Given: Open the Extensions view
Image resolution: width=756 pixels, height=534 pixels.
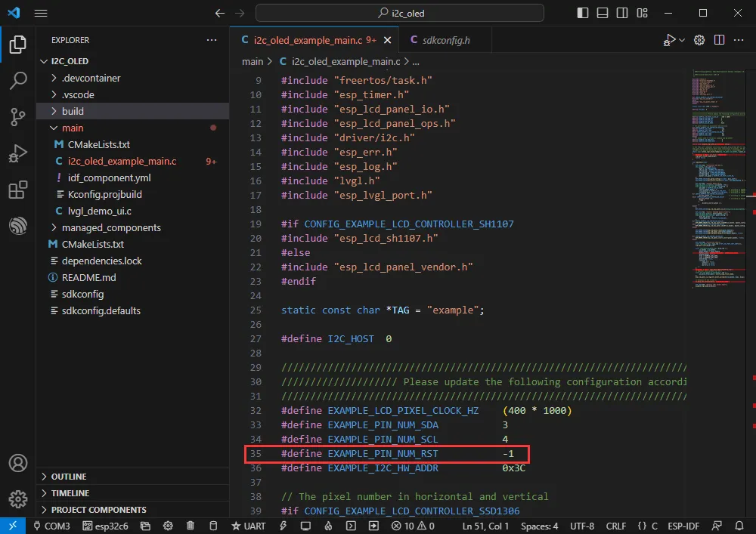Looking at the screenshot, I should (x=17, y=190).
